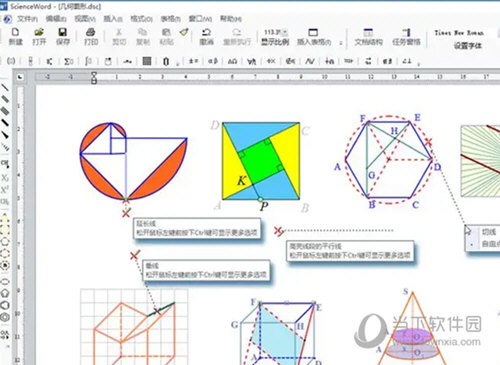Image resolution: width=500 pixels, height=365 pixels.
Task: Click the 新建 (New) document icon
Action: point(15,33)
